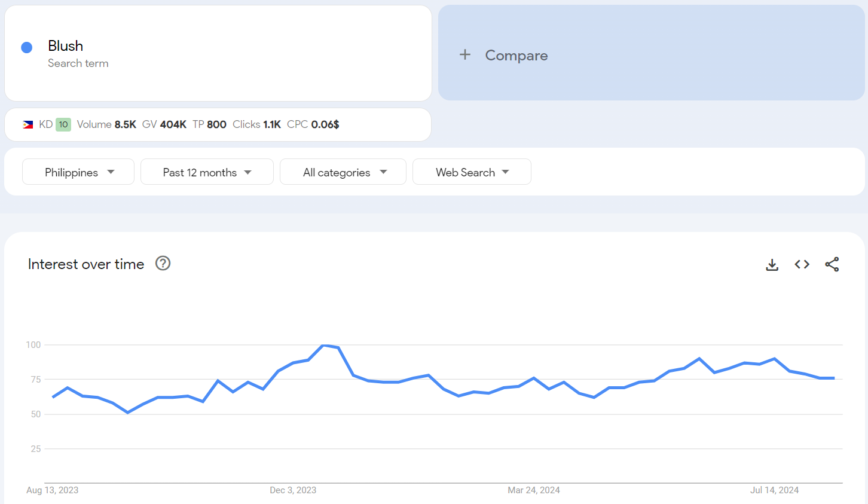Screen dimensions: 868x504
Task: Share the Interest over time chart
Action: [832, 264]
